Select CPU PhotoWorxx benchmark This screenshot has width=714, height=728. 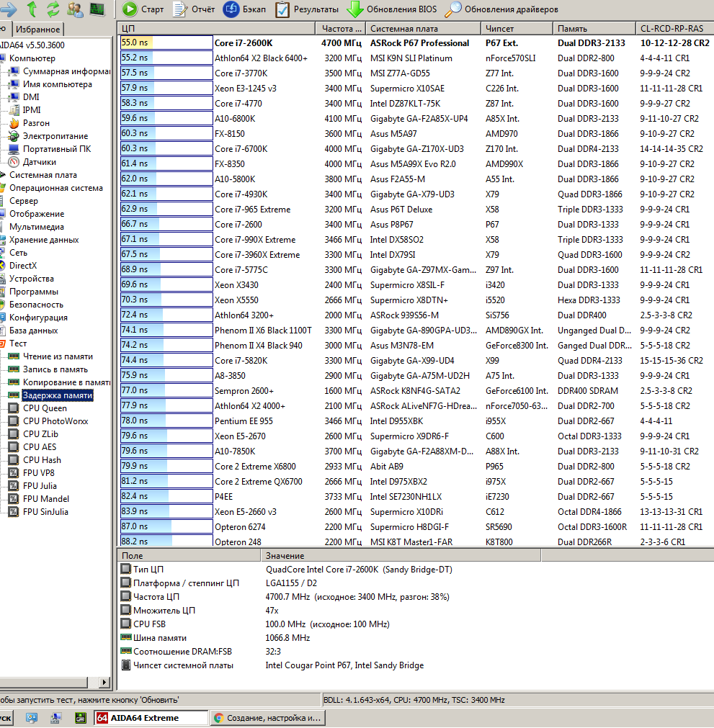(49, 421)
